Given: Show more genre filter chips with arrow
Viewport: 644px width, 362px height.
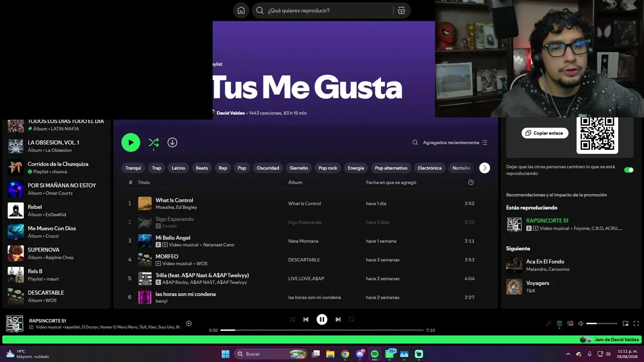Looking at the screenshot, I should point(485,168).
